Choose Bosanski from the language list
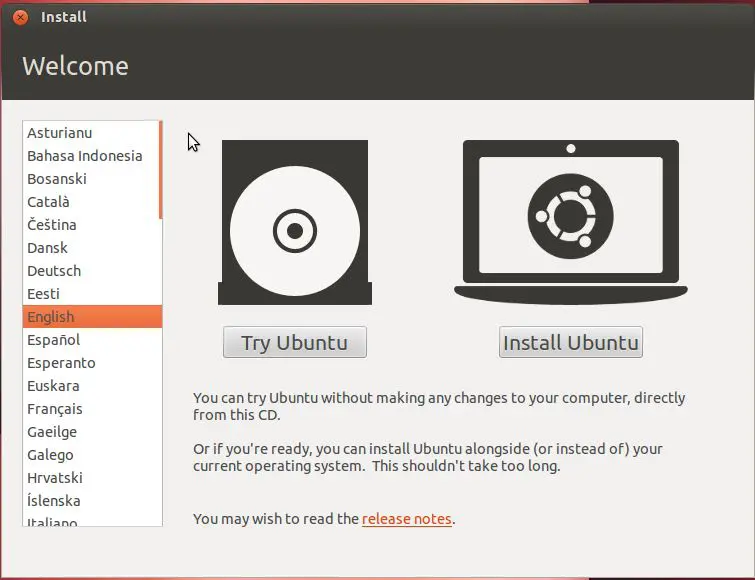This screenshot has width=755, height=580. [x=91, y=179]
